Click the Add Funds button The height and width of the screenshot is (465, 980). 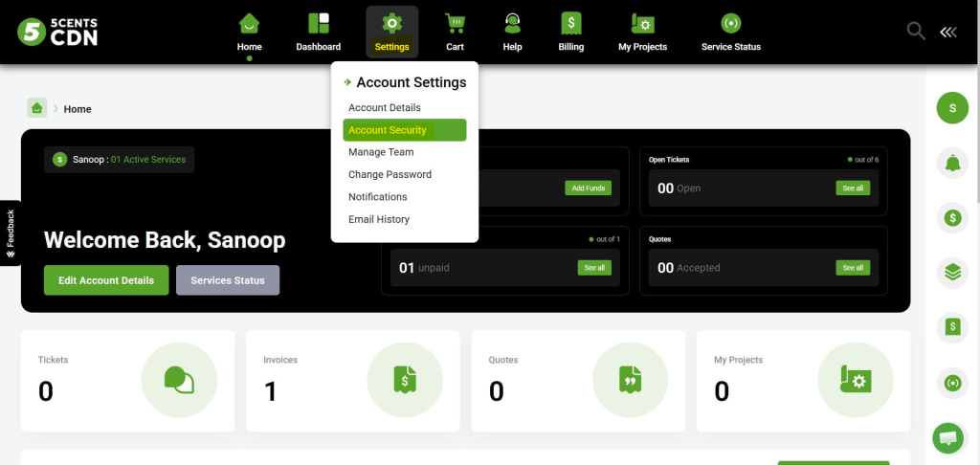tap(589, 188)
